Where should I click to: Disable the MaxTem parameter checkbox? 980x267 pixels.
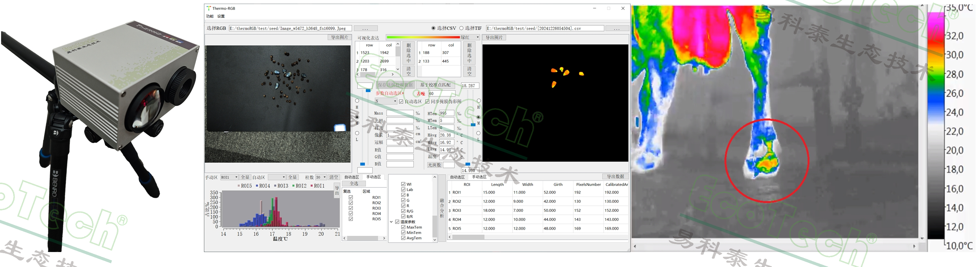coord(403,227)
